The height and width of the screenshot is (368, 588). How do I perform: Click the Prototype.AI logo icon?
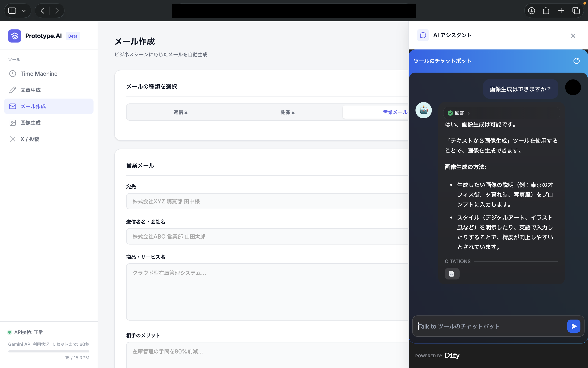[14, 36]
